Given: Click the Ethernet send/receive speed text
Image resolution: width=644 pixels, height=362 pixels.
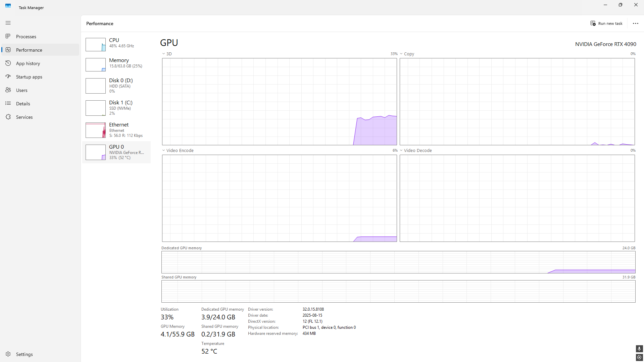Looking at the screenshot, I should point(126,136).
